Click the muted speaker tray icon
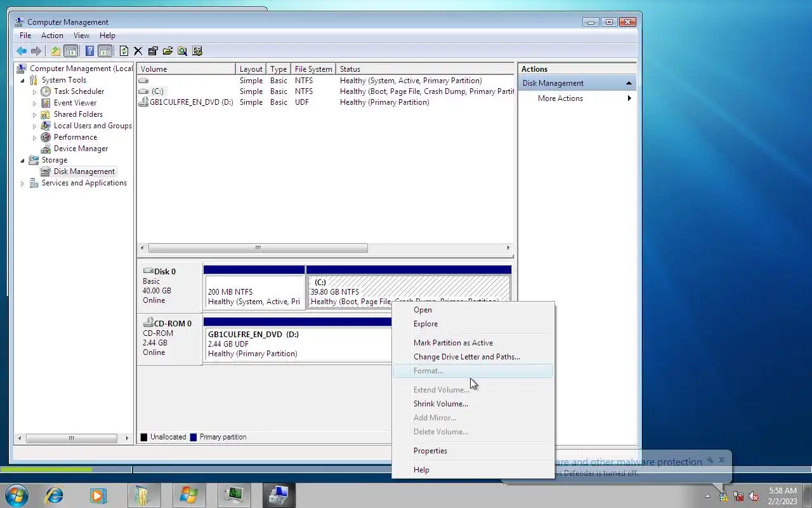 (x=754, y=497)
